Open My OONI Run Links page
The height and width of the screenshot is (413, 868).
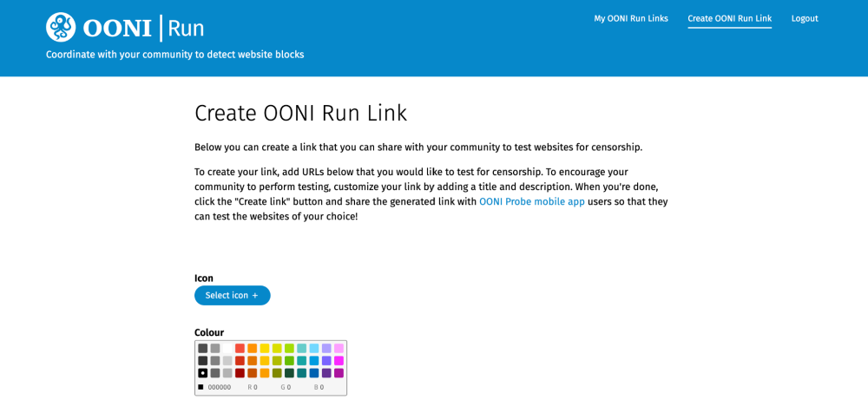[631, 18]
